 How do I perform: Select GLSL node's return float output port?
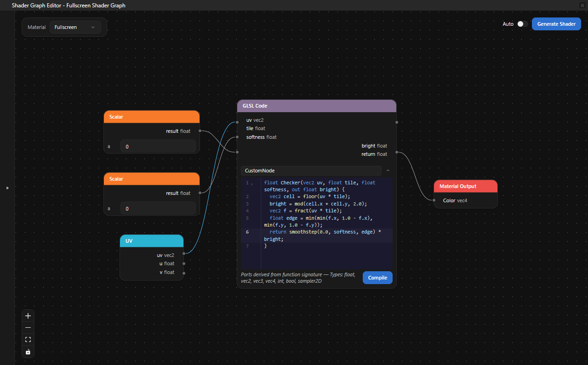point(396,152)
